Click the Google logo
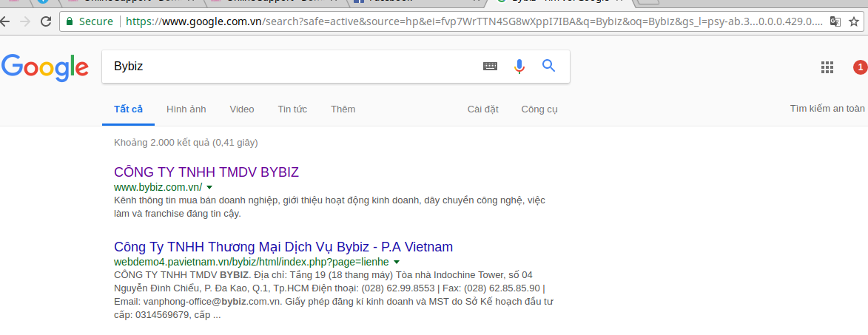Image resolution: width=868 pixels, height=335 pixels. click(45, 67)
